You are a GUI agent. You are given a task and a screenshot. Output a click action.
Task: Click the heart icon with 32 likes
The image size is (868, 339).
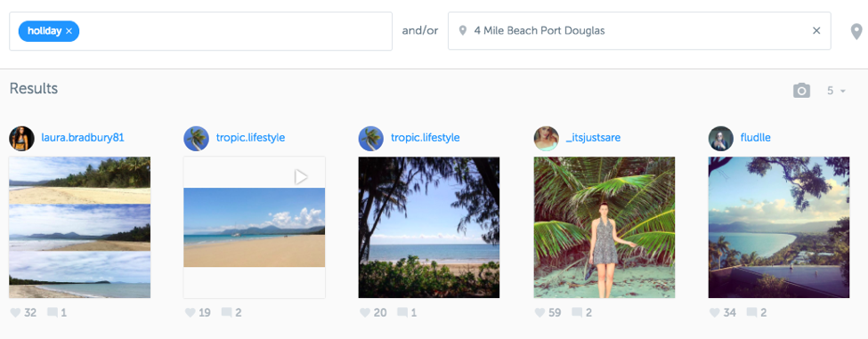coord(15,313)
